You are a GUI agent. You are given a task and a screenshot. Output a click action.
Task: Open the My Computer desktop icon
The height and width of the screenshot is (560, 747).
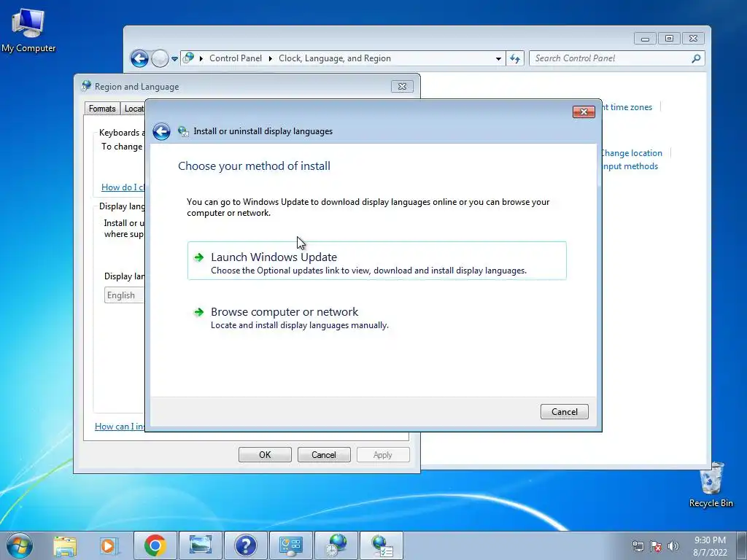28,31
